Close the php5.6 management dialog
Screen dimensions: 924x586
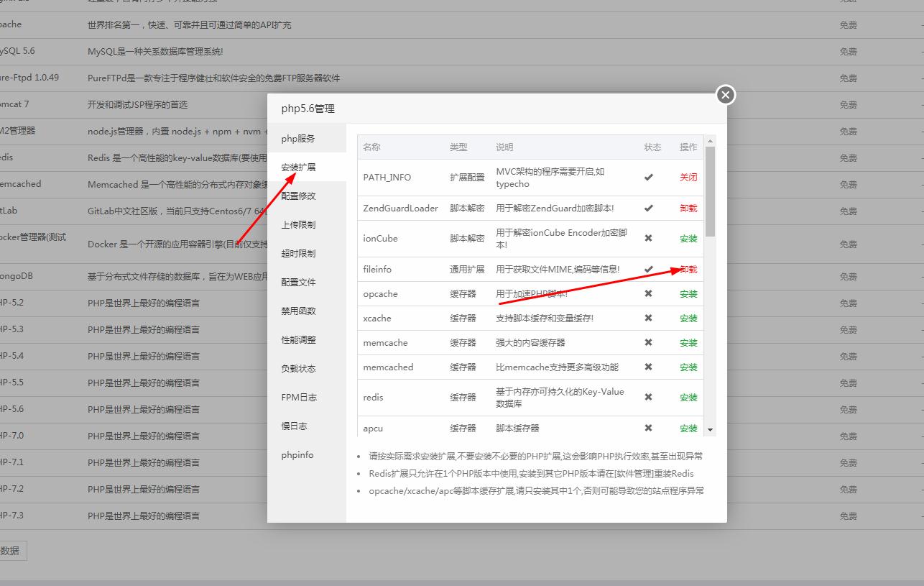(x=726, y=95)
